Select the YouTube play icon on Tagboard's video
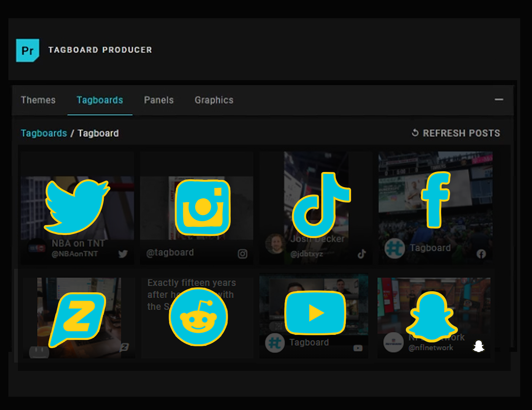 (x=315, y=312)
